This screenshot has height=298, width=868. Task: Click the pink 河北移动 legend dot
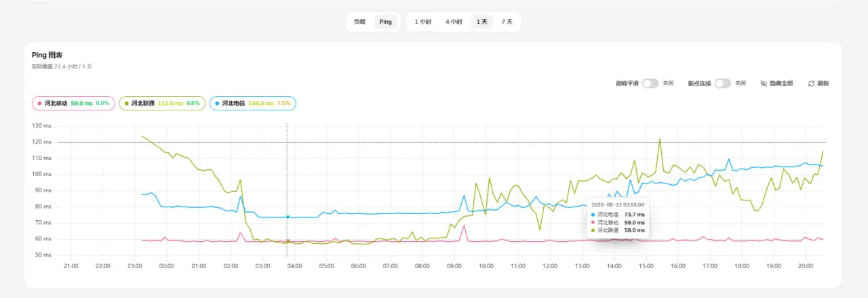coord(39,104)
